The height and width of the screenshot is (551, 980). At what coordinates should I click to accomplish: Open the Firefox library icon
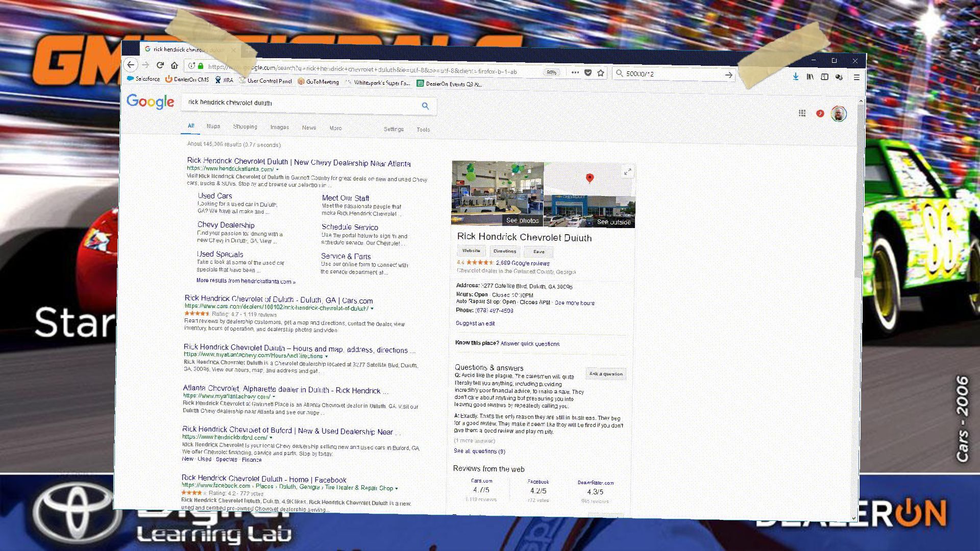810,77
